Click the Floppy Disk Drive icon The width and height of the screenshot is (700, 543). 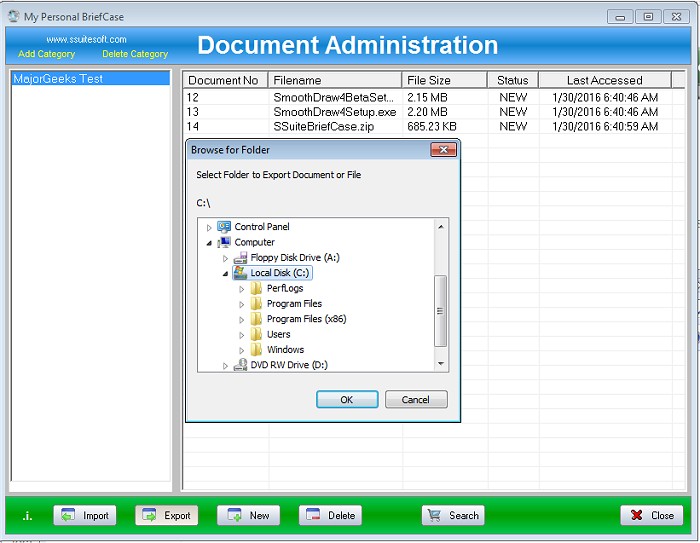pos(240,258)
